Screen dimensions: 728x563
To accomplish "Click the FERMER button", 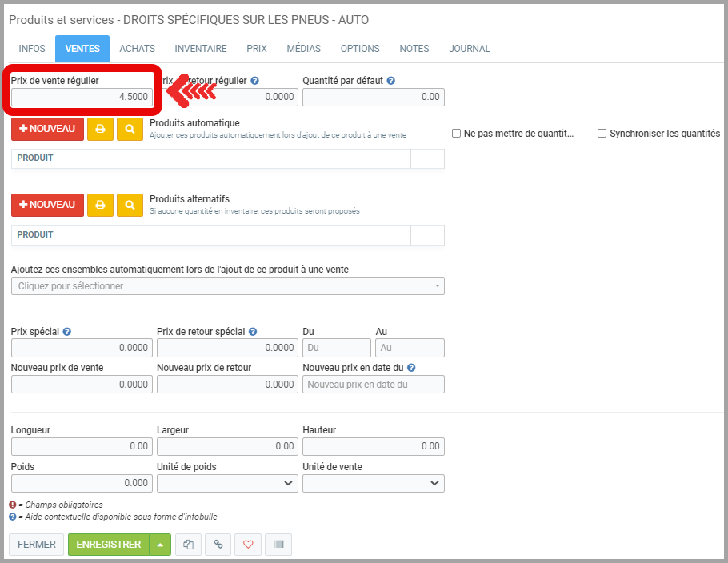I will click(x=37, y=545).
